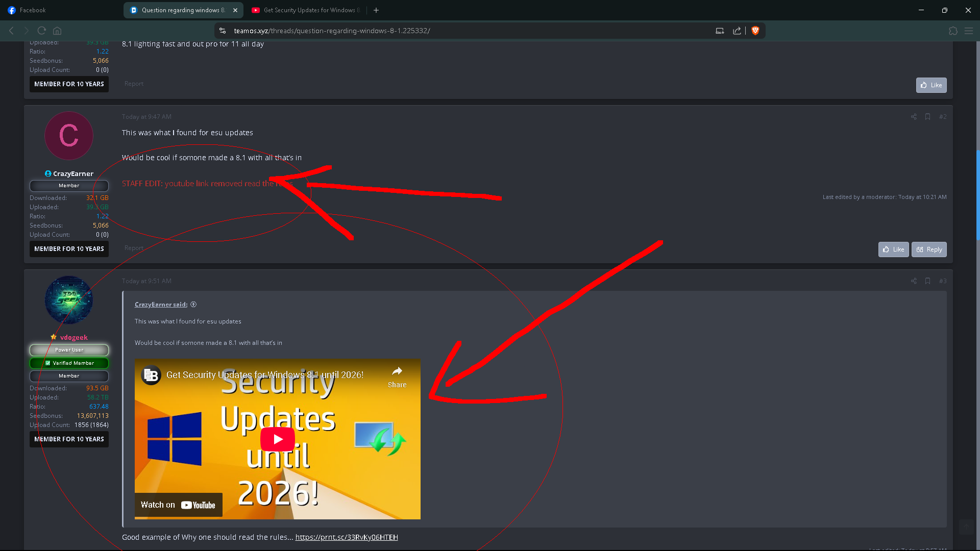Open the cast/device icon in address bar
980x551 pixels.
(x=720, y=31)
